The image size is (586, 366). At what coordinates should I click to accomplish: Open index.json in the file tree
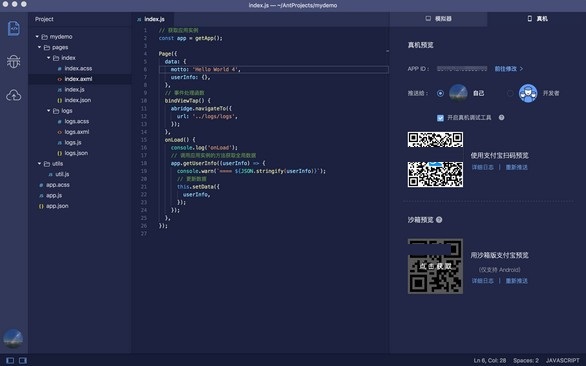(78, 100)
